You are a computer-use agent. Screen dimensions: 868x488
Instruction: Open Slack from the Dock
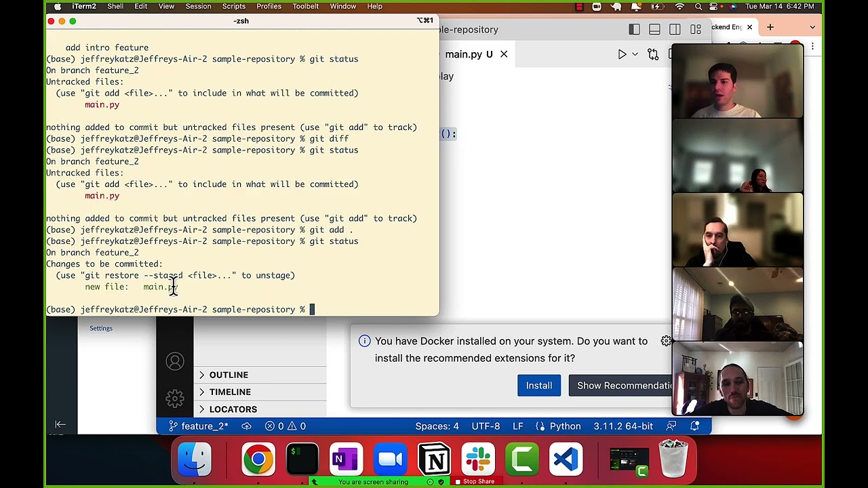click(479, 460)
